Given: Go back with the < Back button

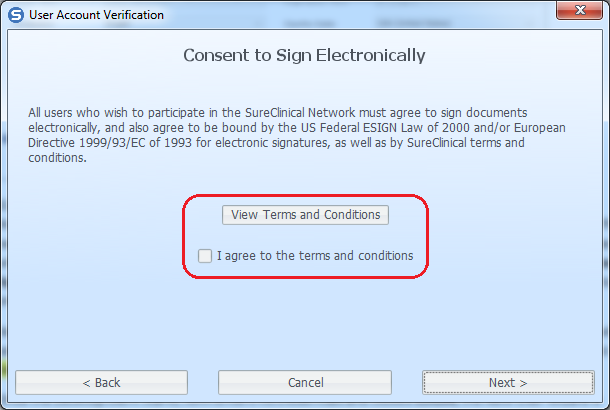Looking at the screenshot, I should click(x=102, y=382).
